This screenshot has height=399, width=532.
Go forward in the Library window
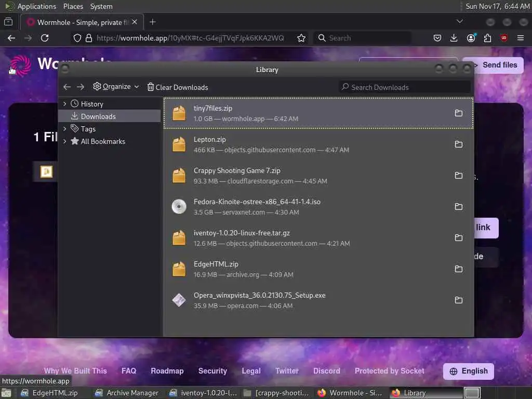pyautogui.click(x=81, y=87)
